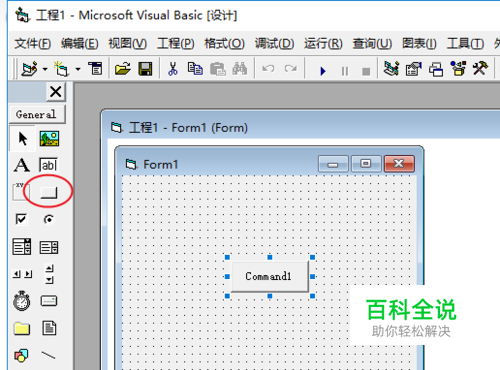Open the 文件(F) menu
Viewport: 500px width, 370px height.
(x=33, y=44)
